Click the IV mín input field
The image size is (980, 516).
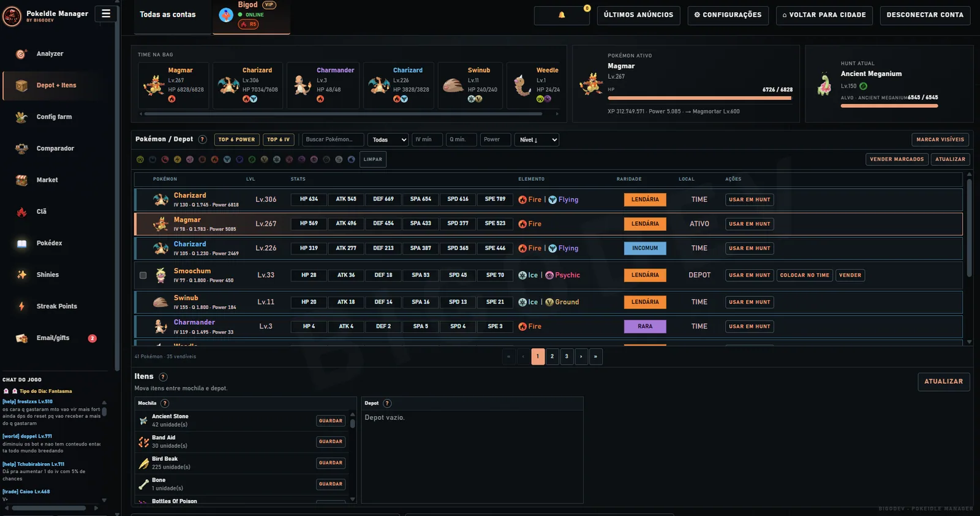428,140
